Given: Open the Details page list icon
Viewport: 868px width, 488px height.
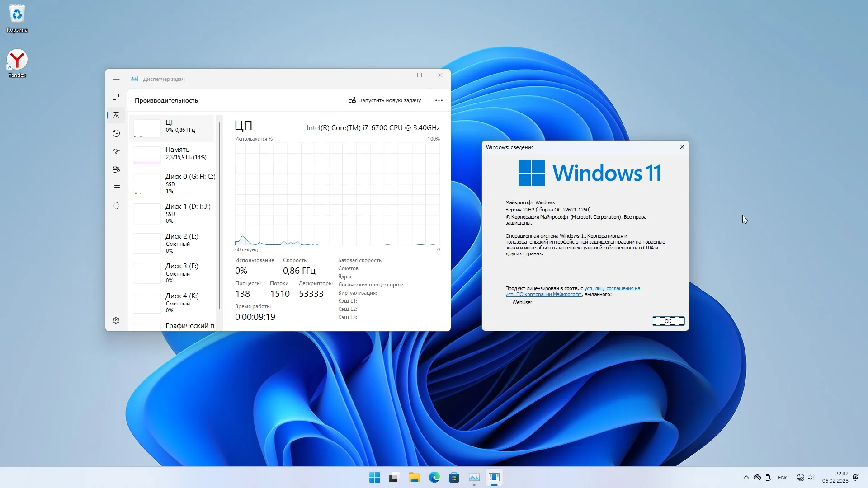Looking at the screenshot, I should [116, 188].
